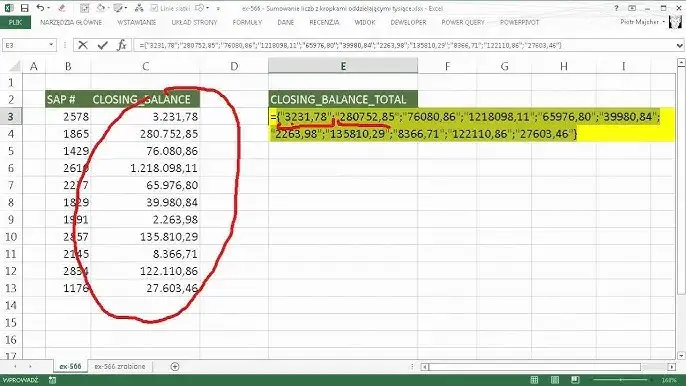The height and width of the screenshot is (386, 686).
Task: Select column E header
Action: [x=343, y=66]
